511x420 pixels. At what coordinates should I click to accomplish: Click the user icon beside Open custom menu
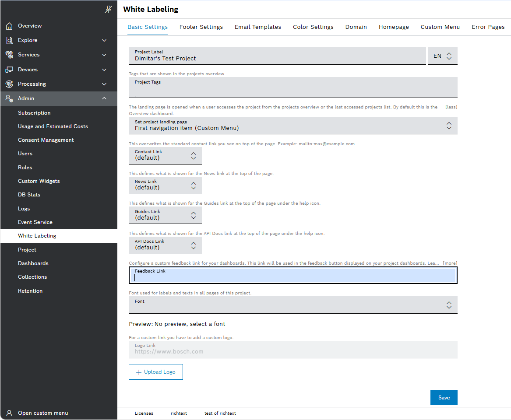(x=9, y=413)
